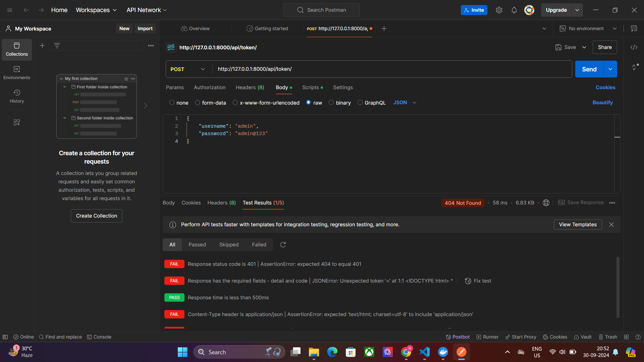Click the notifications bell icon
Viewport: 644px width, 362px height.
pyautogui.click(x=514, y=10)
